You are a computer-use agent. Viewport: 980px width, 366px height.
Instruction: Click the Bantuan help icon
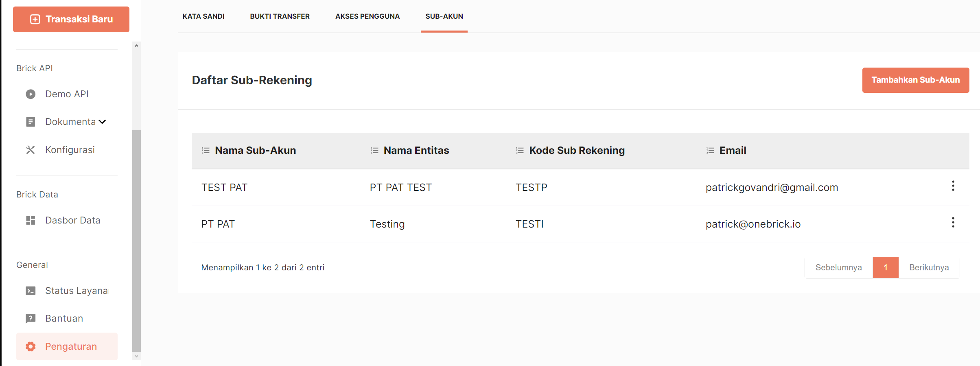(x=31, y=318)
